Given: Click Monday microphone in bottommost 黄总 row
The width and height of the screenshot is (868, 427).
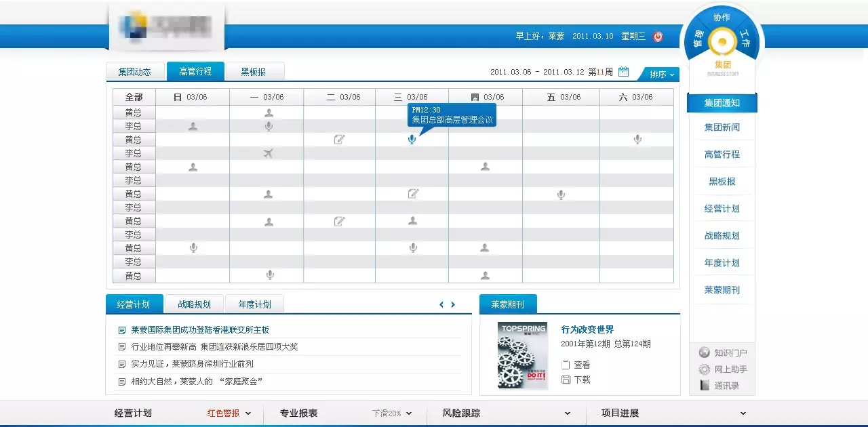Looking at the screenshot, I should tap(270, 275).
